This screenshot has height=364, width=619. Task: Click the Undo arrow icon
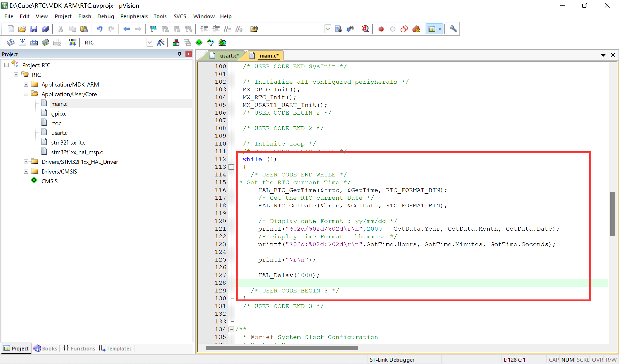coord(99,29)
